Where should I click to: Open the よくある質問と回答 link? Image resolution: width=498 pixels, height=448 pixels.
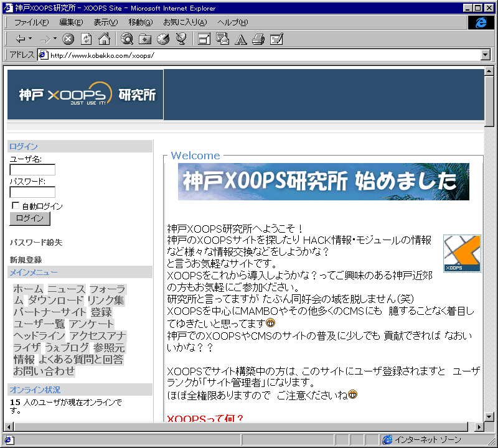point(81,359)
